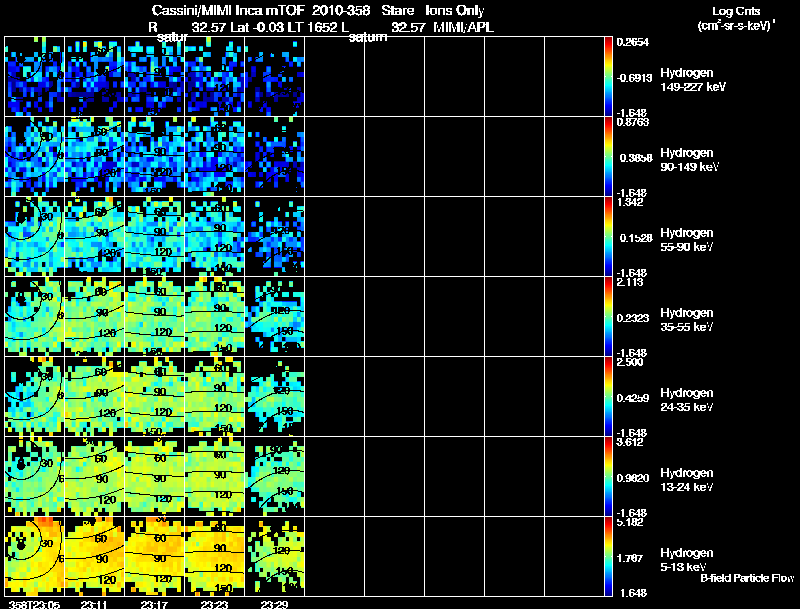Click the '358T23:06' time label
Screen dimensions: 800x609
coord(34,604)
